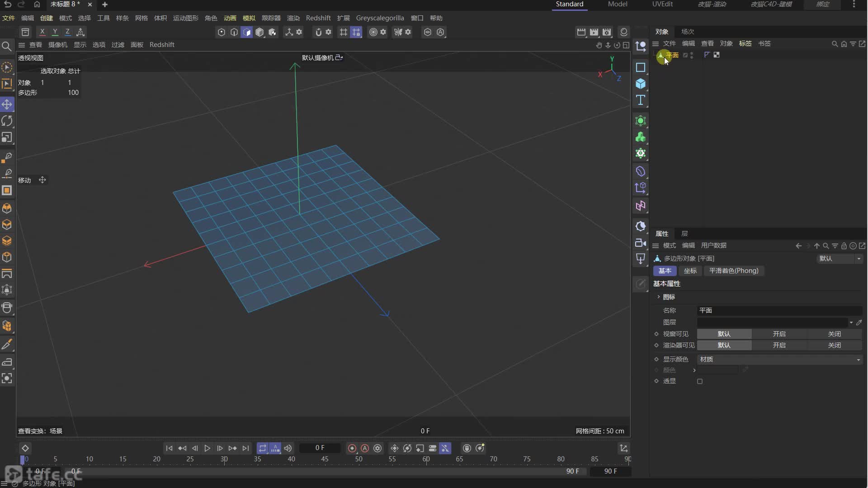Toggle snapping enable icon
Image resolution: width=868 pixels, height=488 pixels.
click(319, 32)
